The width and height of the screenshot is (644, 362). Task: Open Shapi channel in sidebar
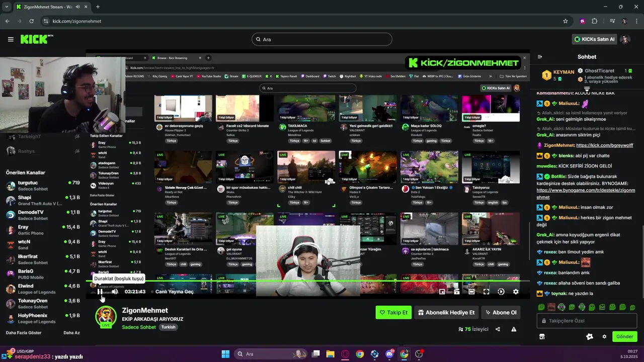43,201
